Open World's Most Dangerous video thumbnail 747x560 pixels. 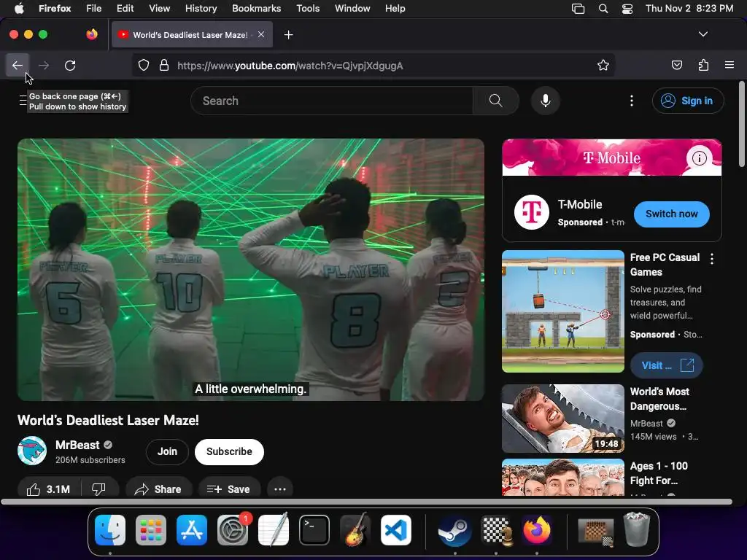point(563,419)
